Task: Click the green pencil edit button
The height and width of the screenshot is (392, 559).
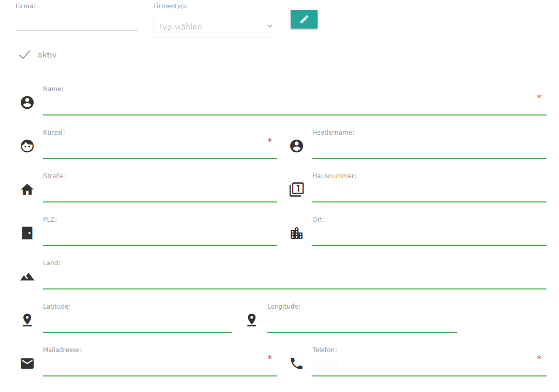Action: [x=304, y=19]
